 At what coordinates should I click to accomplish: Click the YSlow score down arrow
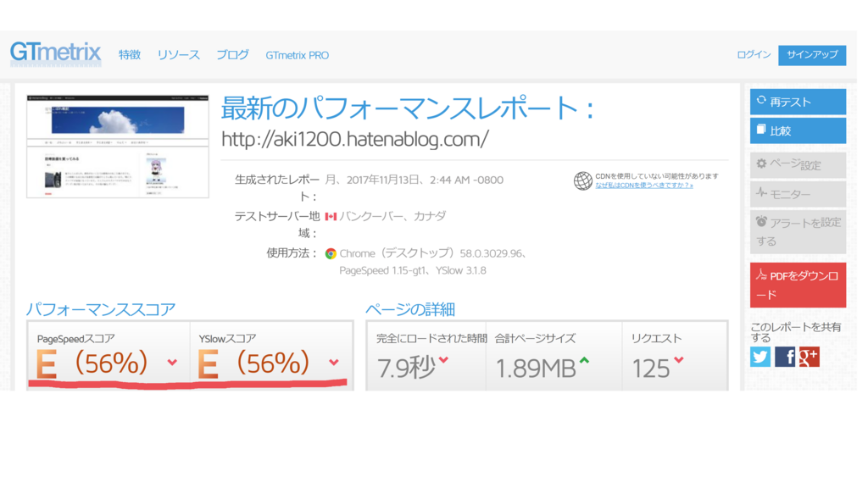coord(333,363)
